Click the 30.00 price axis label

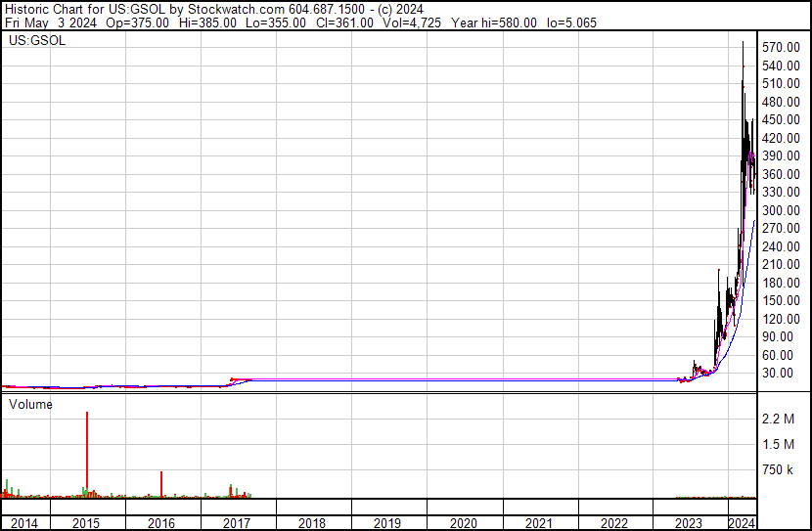point(778,374)
